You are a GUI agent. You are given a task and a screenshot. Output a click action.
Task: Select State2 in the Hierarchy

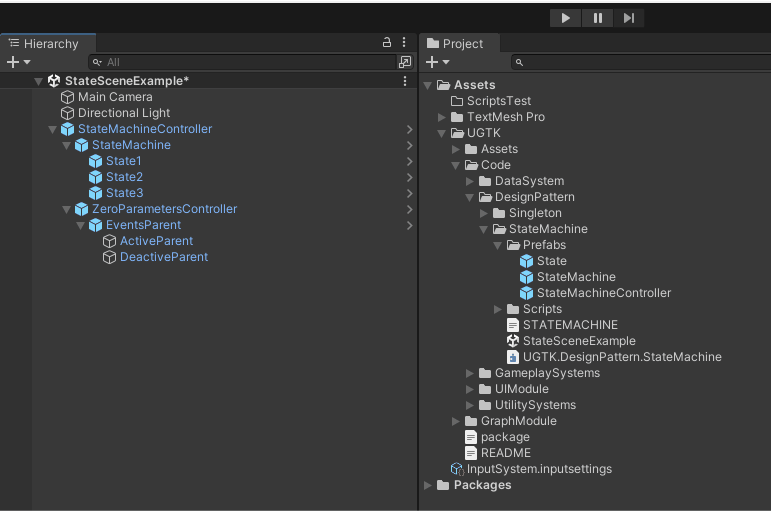pyautogui.click(x=124, y=177)
